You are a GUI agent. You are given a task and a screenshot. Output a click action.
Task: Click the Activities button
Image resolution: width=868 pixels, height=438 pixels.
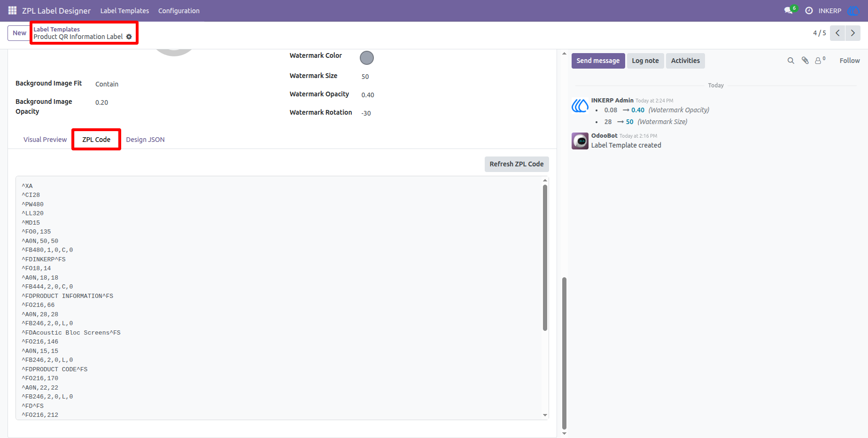click(x=685, y=61)
